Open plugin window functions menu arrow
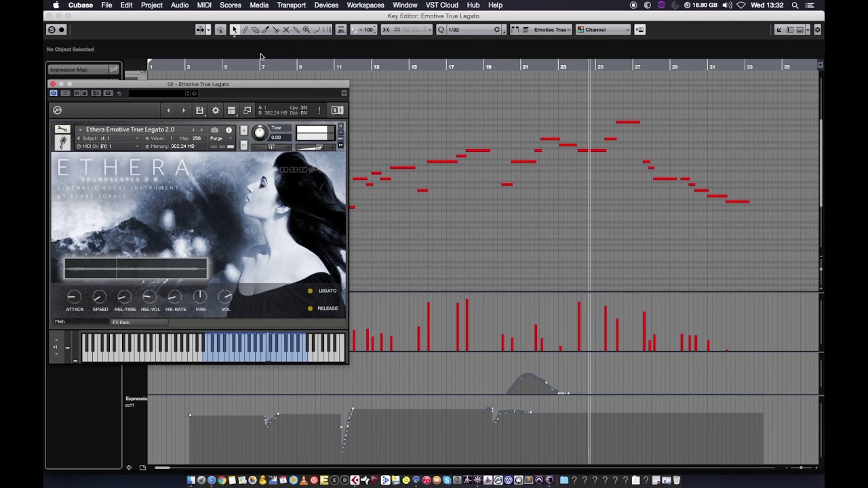Image resolution: width=868 pixels, height=488 pixels. click(x=344, y=93)
